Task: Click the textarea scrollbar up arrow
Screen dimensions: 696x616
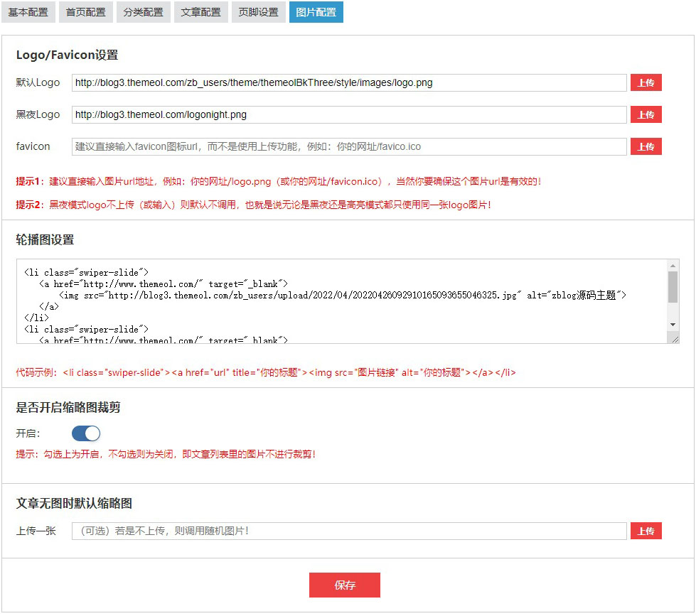Action: coord(673,266)
